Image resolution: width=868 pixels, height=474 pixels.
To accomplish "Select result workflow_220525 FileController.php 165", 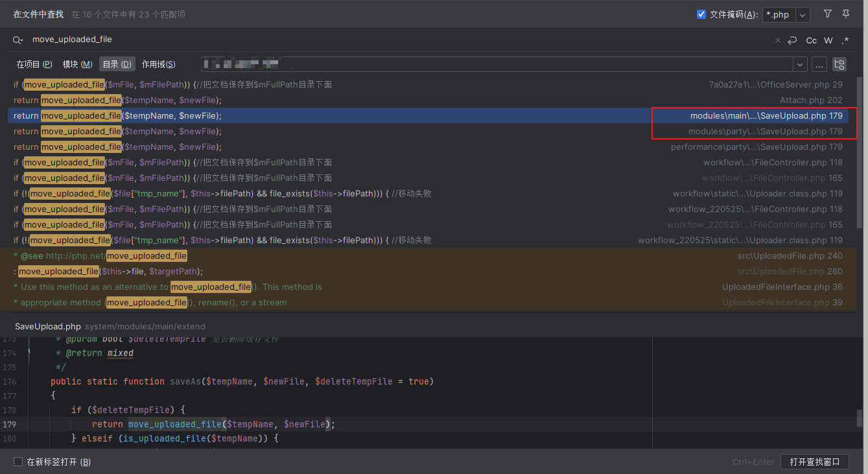I will coord(428,225).
